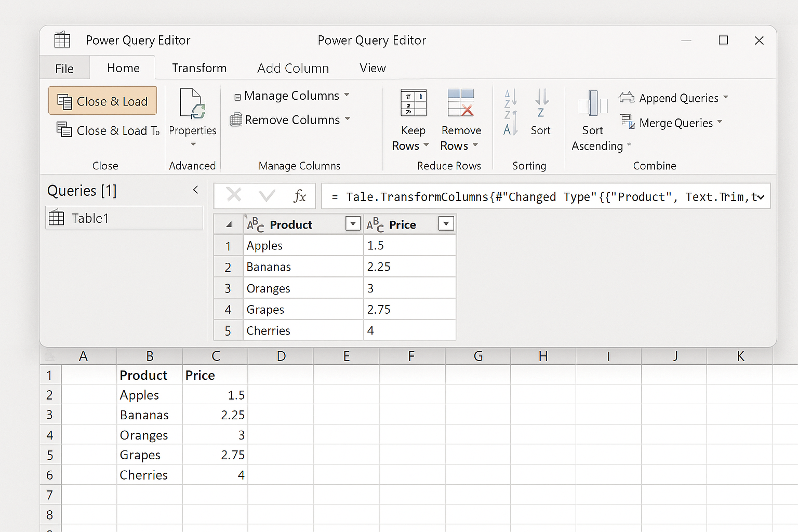Confirm formula with checkmark icon
The height and width of the screenshot is (532, 798).
(x=267, y=196)
